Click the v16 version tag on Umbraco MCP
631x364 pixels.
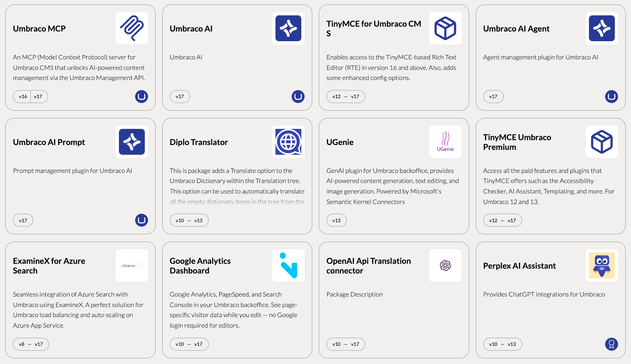[x=23, y=97]
